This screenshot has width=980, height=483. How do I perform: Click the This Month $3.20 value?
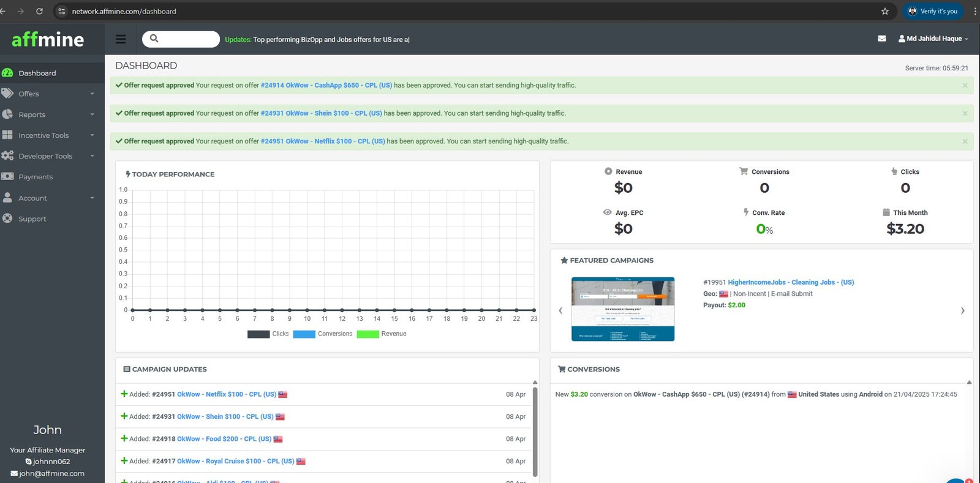pos(905,229)
